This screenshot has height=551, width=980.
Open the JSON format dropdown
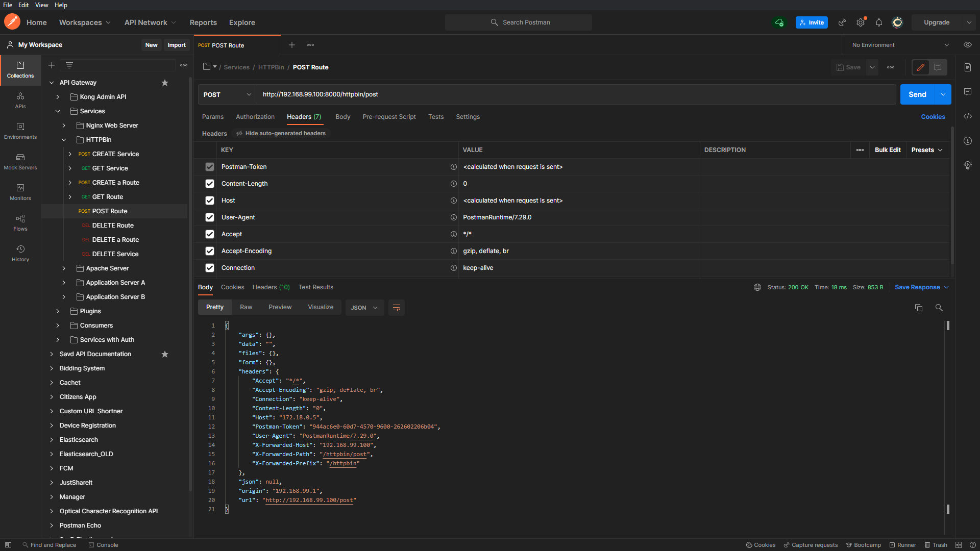pyautogui.click(x=364, y=308)
